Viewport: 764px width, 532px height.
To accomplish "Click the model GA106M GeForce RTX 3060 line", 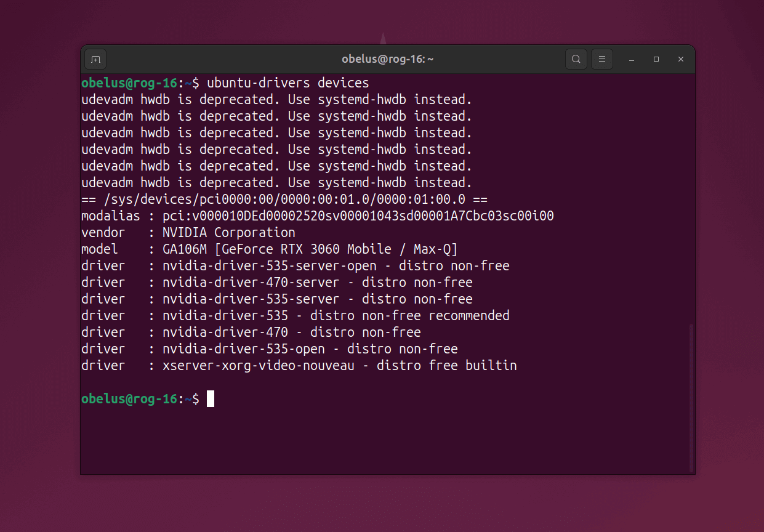I will pyautogui.click(x=270, y=249).
